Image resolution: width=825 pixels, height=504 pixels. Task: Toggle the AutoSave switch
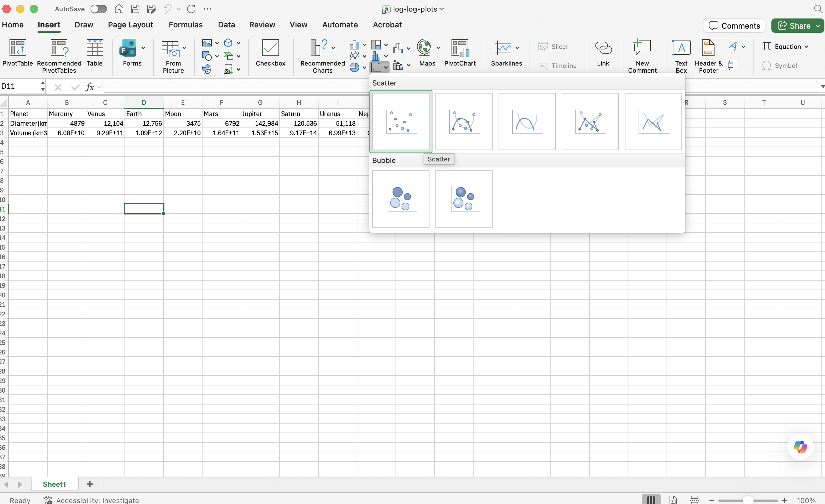[x=99, y=9]
